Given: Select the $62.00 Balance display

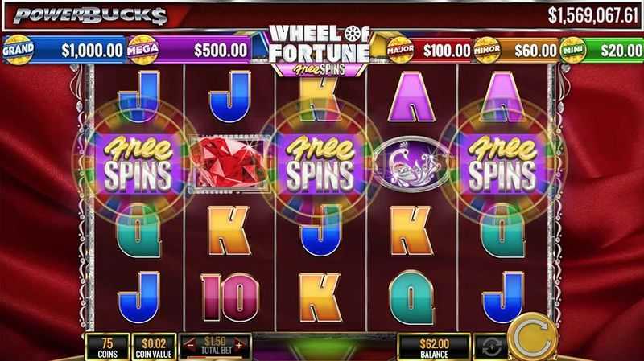Looking at the screenshot, I should pos(434,347).
